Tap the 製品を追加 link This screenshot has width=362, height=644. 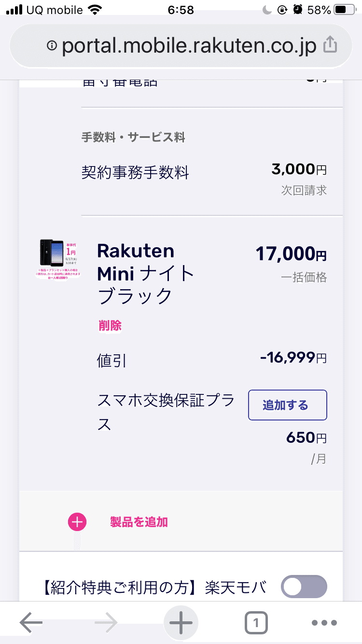pos(139,522)
